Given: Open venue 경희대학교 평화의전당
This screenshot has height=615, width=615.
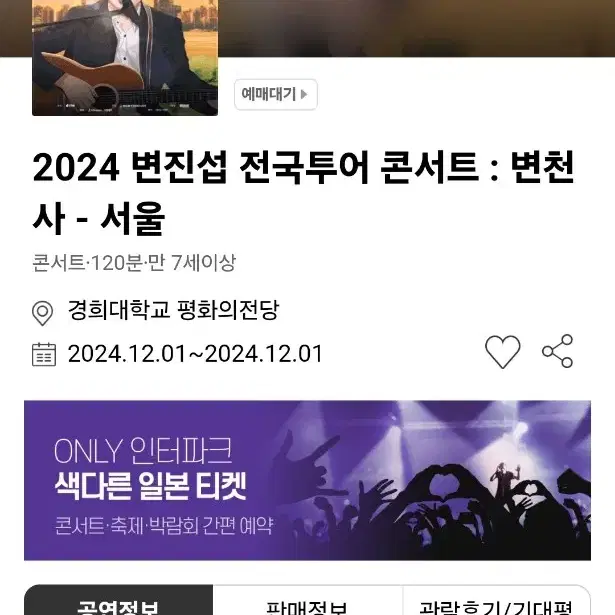Looking at the screenshot, I should click(x=173, y=310).
